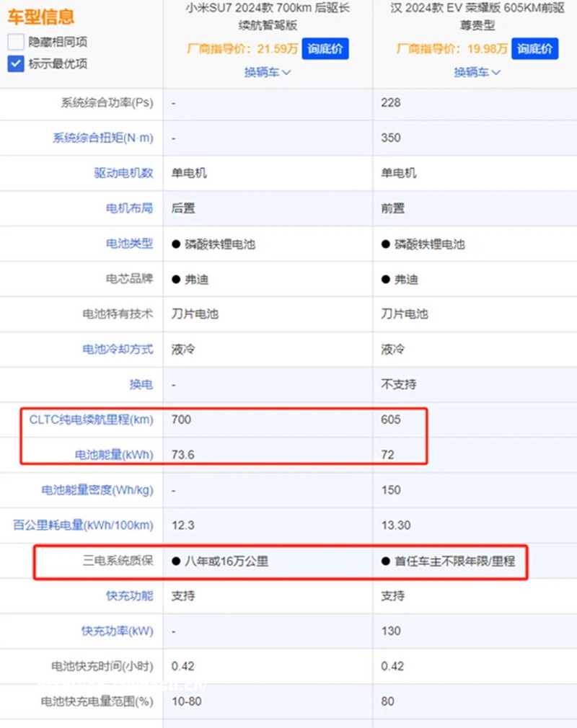This screenshot has width=577, height=728.
Task: Click the 电池冷却方式 label link
Action: click(x=118, y=349)
